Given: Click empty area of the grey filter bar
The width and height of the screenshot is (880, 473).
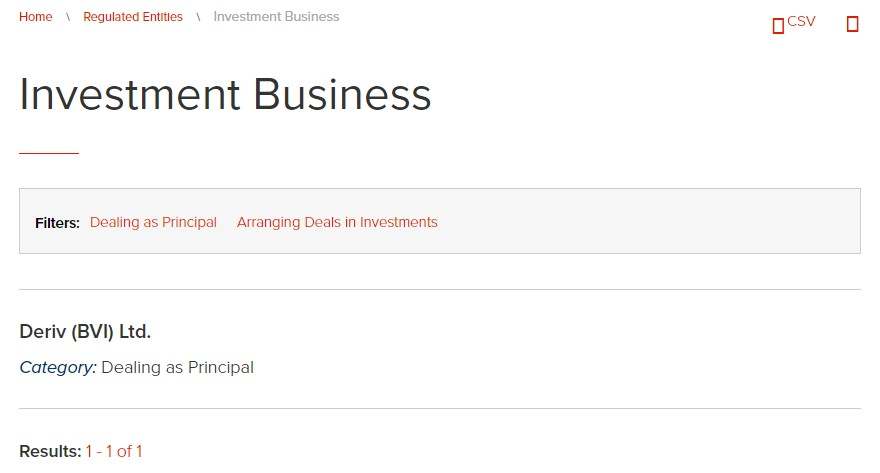Looking at the screenshot, I should point(650,222).
